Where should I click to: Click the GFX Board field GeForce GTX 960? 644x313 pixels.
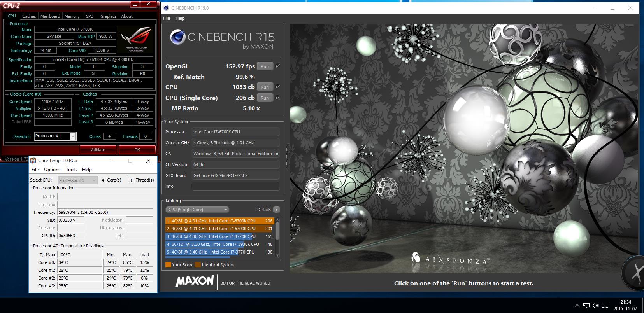click(235, 175)
